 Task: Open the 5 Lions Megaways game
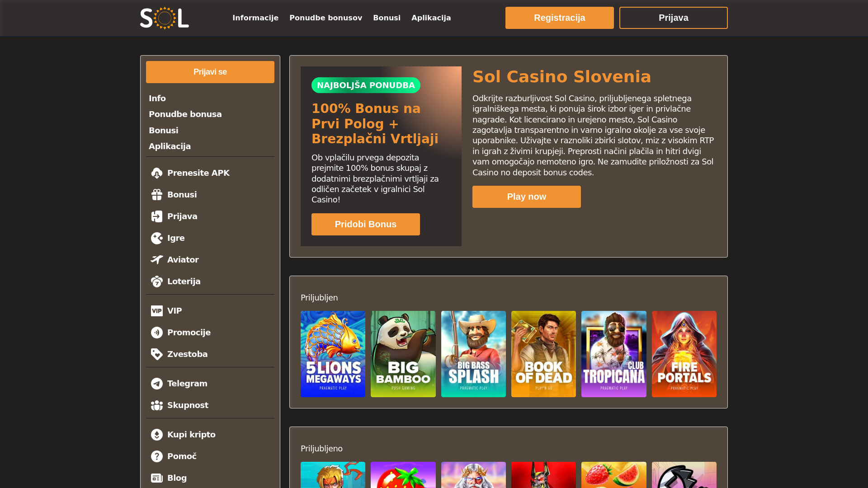(x=333, y=354)
